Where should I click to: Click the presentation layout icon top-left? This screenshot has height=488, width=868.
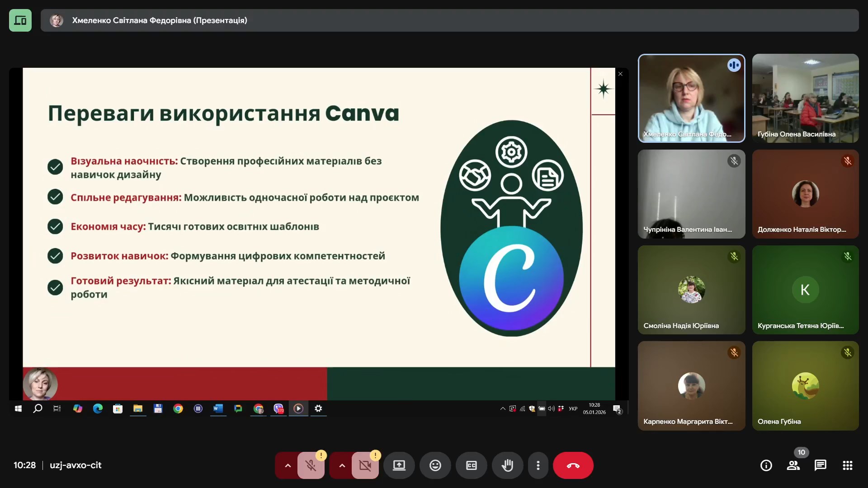coord(20,20)
